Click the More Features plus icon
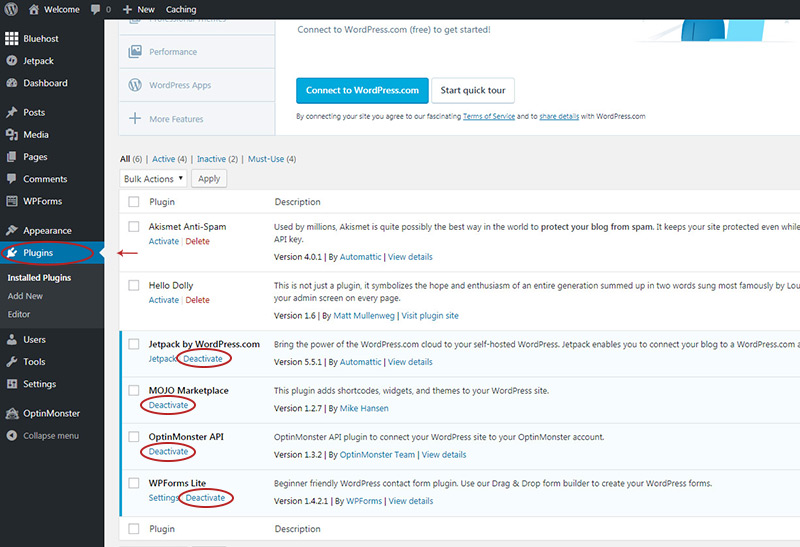 (135, 118)
